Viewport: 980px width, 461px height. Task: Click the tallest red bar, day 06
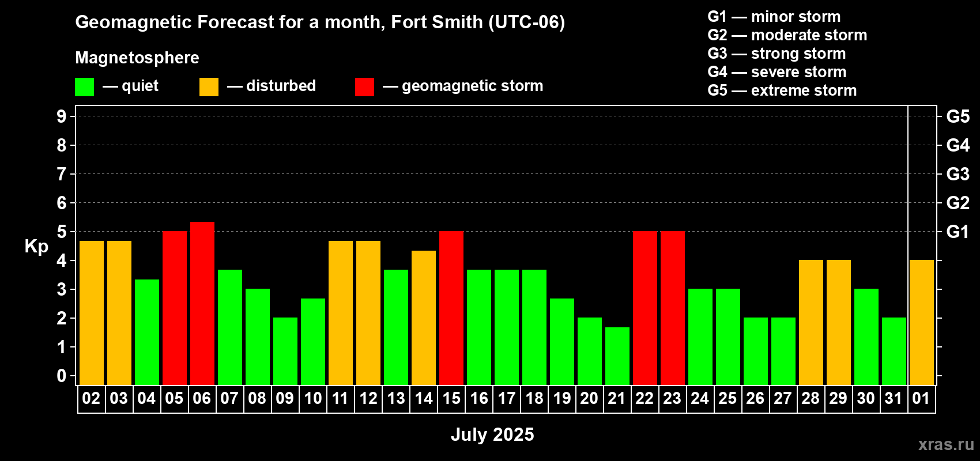point(202,303)
